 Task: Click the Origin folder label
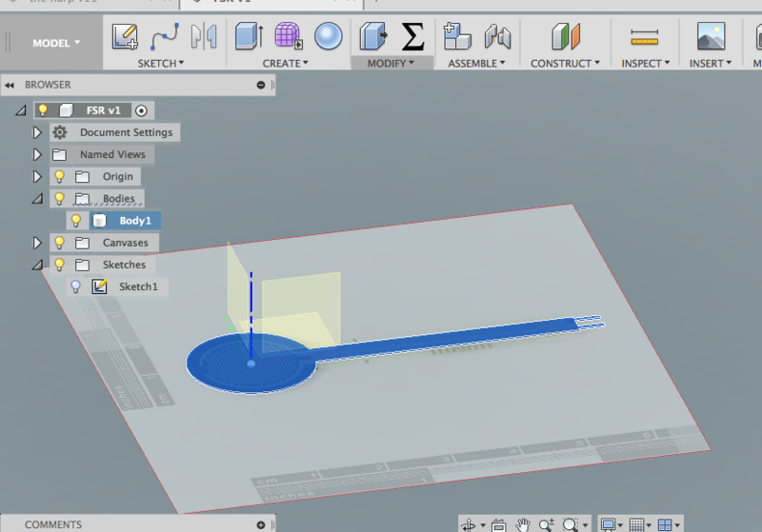click(117, 176)
